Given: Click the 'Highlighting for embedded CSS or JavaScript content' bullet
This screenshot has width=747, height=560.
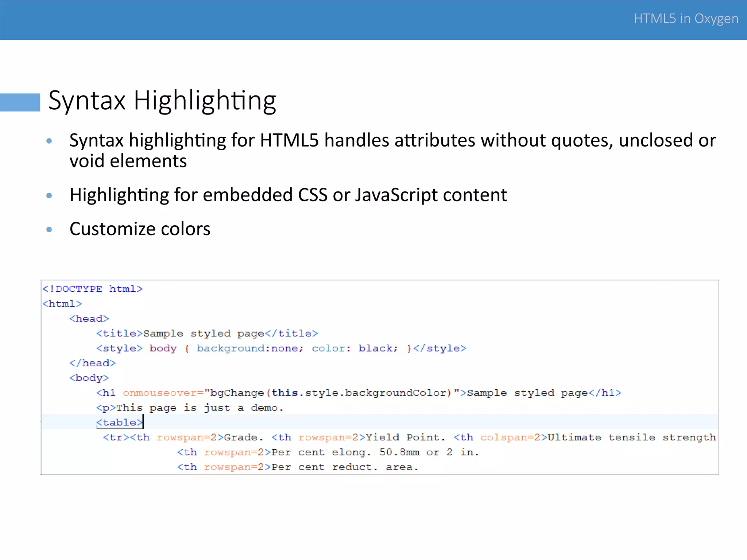Looking at the screenshot, I should (x=288, y=195).
